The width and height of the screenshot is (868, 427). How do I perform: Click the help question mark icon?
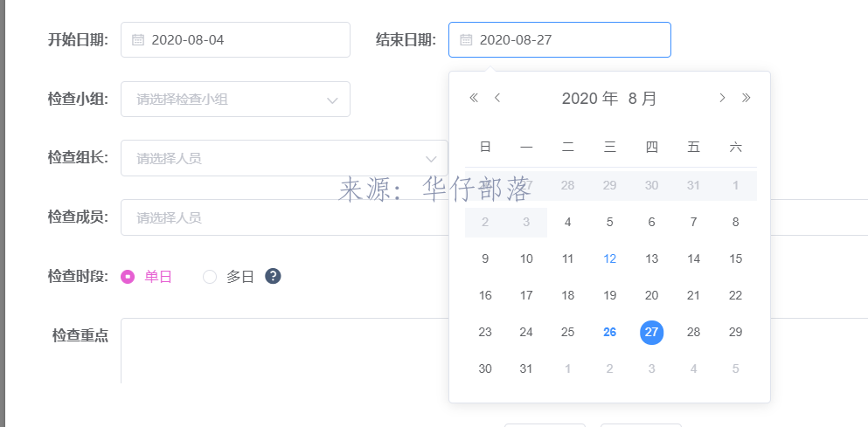273,276
